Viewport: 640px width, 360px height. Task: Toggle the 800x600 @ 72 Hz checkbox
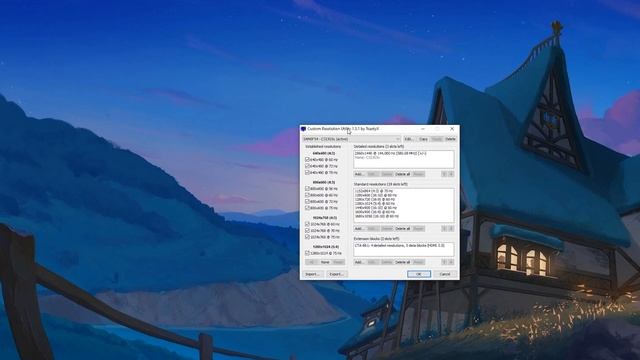307,202
